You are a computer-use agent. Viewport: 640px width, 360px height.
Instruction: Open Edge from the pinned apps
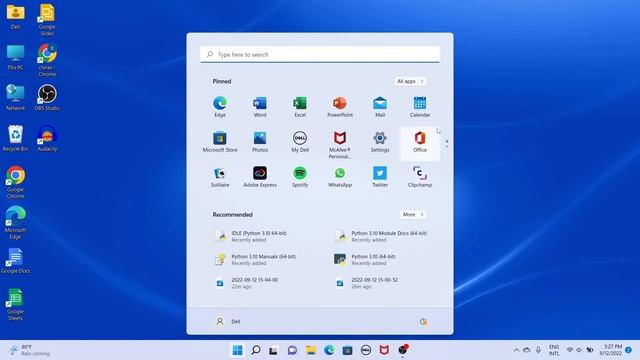click(220, 107)
